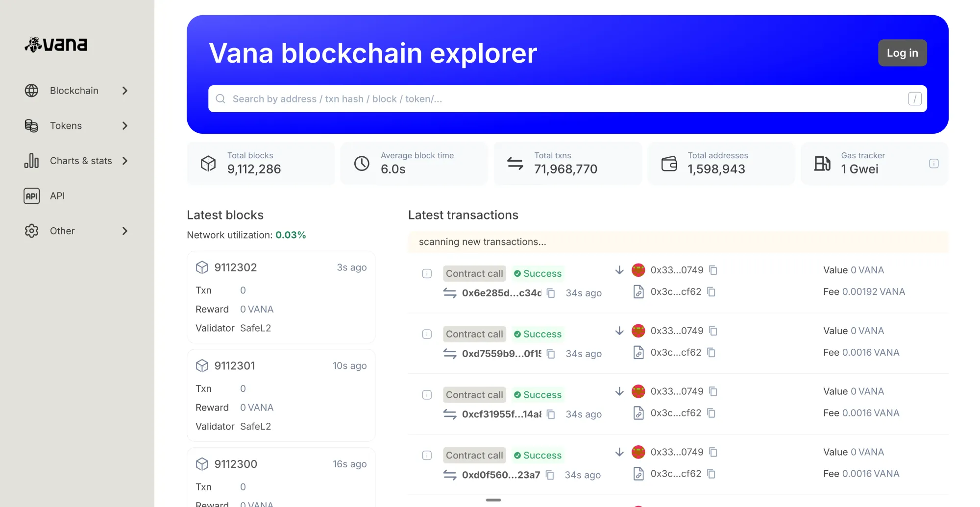Expand details of transaction 0x6e285d...c34c
Viewport: 980px width, 507px height.
tap(427, 273)
